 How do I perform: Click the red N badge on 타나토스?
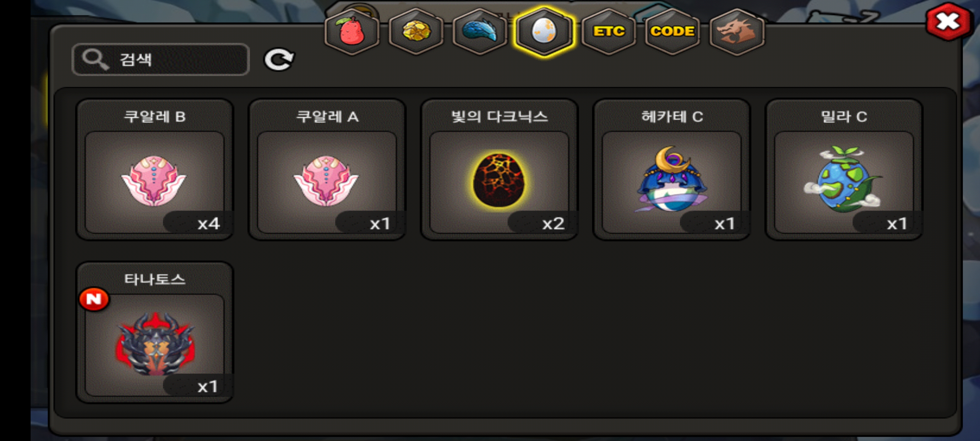[94, 299]
